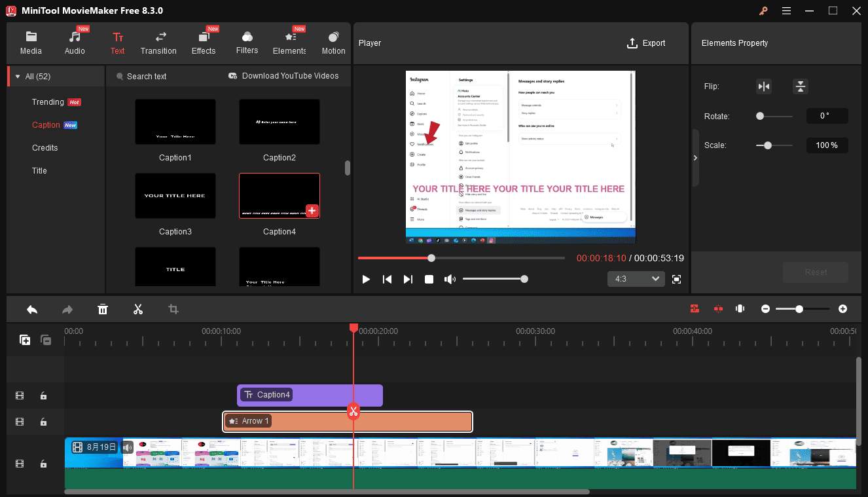Open Download YouTube Videos
Screen dimensions: 868x497
[x=283, y=76]
